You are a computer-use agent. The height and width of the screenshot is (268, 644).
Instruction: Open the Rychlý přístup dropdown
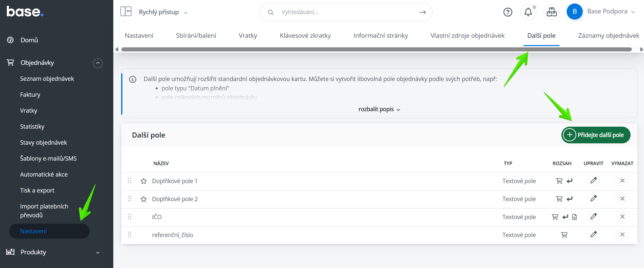[163, 12]
